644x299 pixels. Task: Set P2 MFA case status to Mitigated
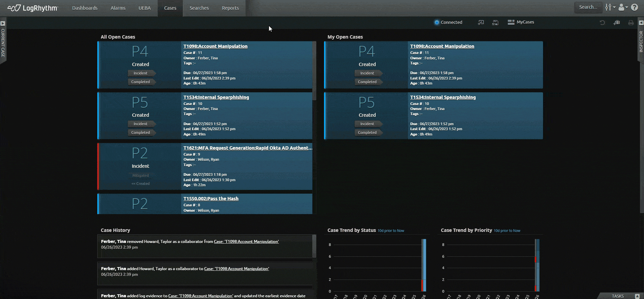click(140, 176)
